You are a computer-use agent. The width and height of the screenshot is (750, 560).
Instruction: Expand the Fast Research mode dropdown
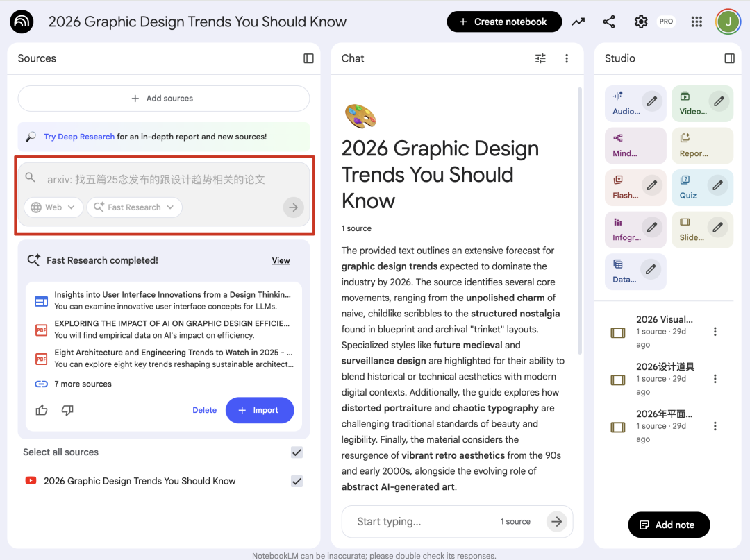pos(134,207)
